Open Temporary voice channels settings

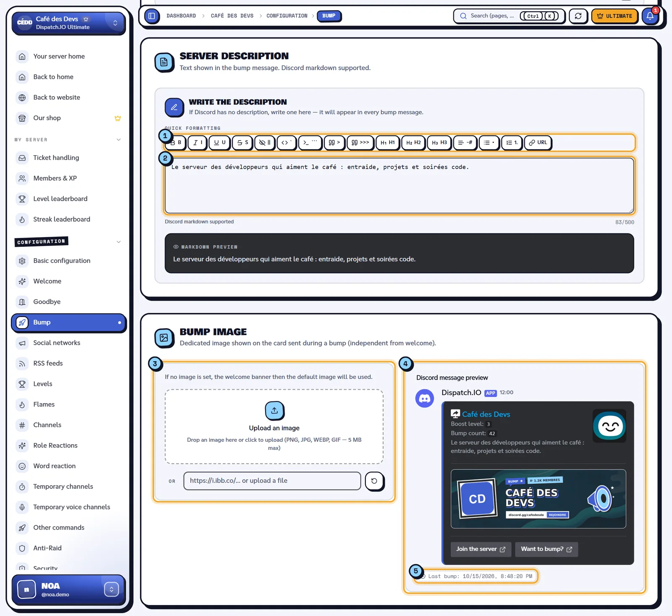coord(68,507)
